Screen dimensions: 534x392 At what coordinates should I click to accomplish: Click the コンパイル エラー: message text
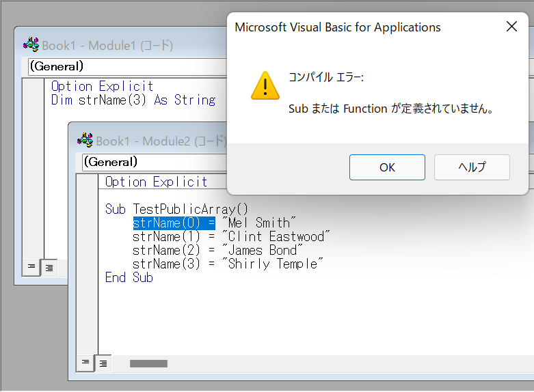click(326, 77)
